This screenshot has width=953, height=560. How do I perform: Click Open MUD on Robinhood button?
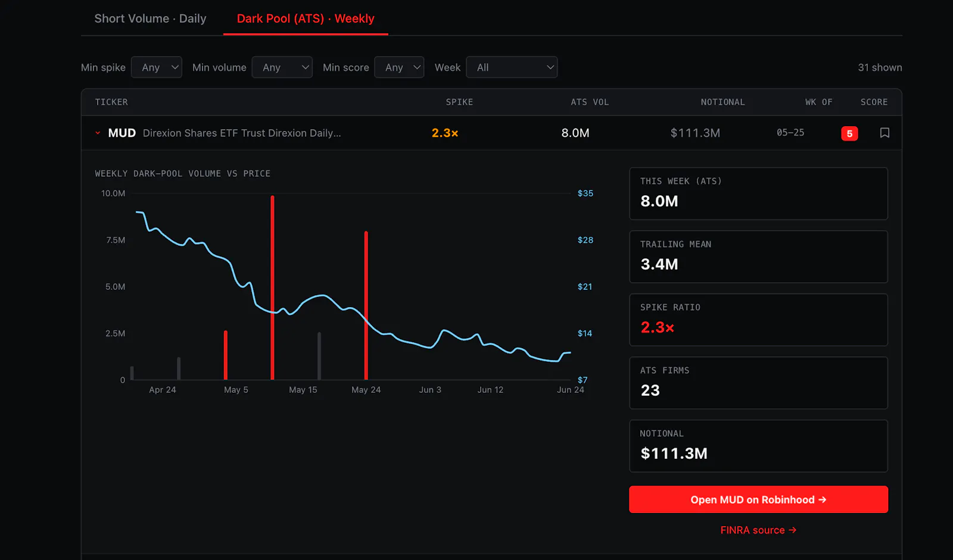(x=758, y=499)
